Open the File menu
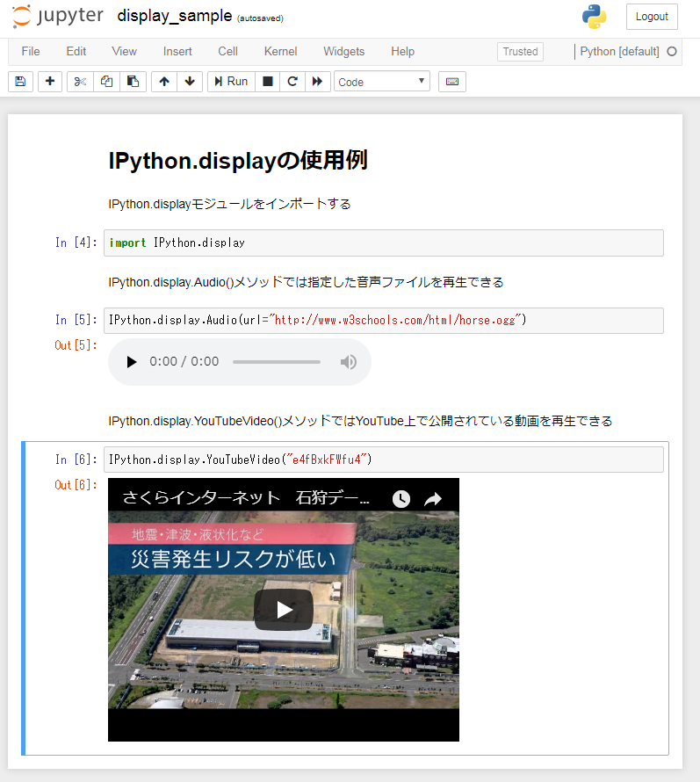This screenshot has height=782, width=700. [x=31, y=51]
